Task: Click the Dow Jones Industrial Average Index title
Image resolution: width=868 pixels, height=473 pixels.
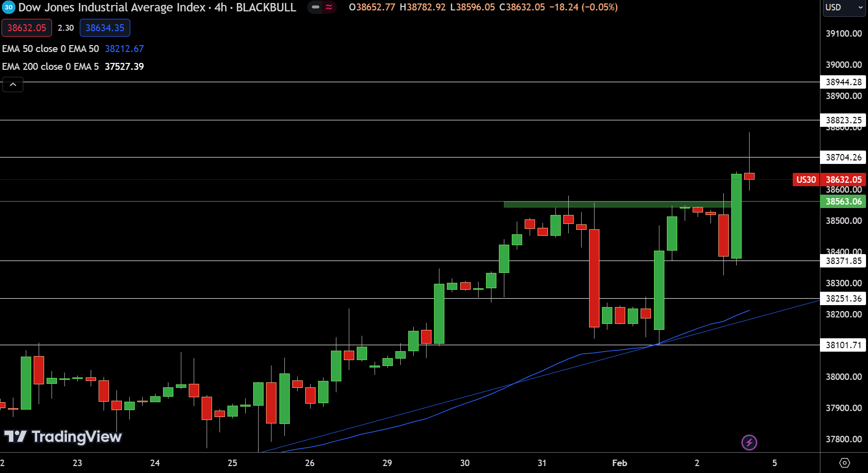Action: click(112, 7)
